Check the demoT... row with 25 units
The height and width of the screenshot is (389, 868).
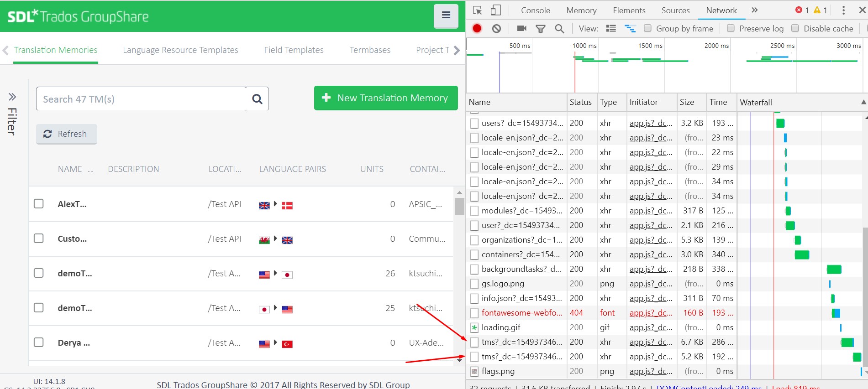coord(39,307)
